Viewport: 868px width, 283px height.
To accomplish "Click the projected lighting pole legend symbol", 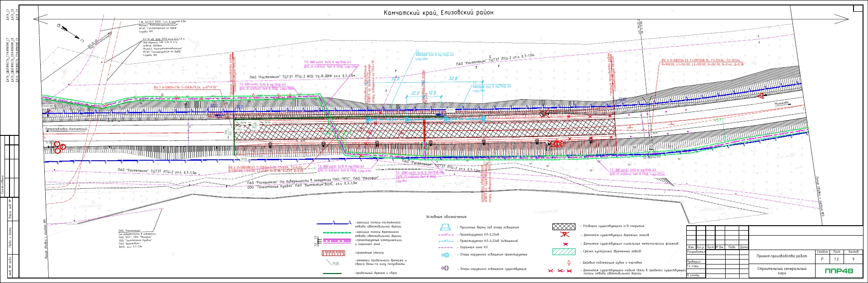I will [445, 255].
